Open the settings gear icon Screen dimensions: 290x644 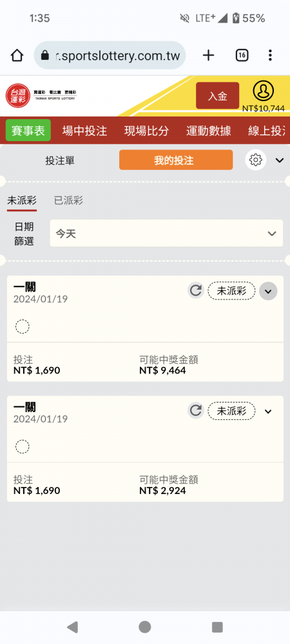tap(255, 160)
